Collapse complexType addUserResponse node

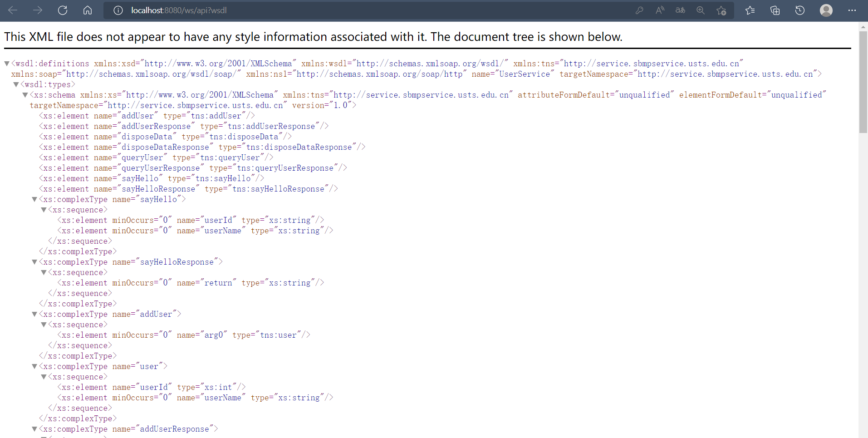pos(34,429)
